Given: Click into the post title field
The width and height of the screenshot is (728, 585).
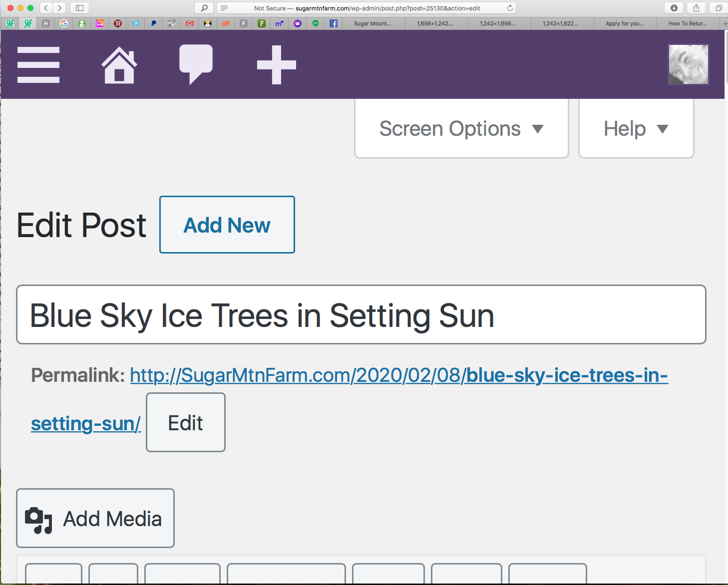Looking at the screenshot, I should point(361,315).
